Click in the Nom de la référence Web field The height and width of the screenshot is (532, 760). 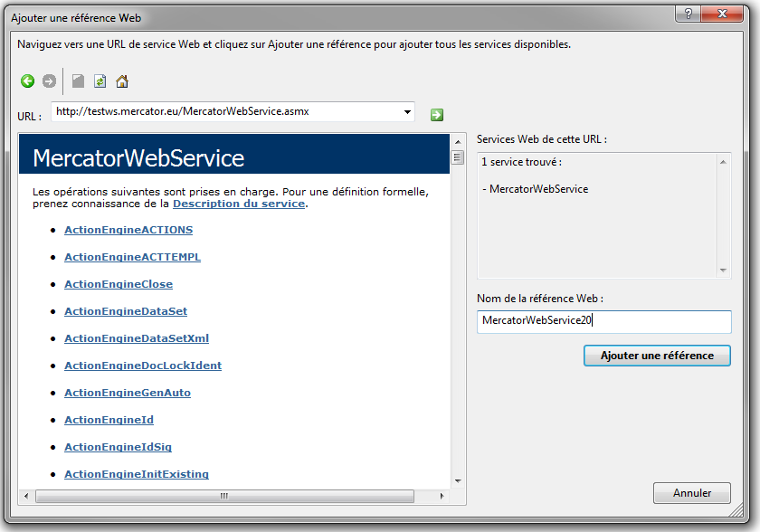(x=603, y=320)
